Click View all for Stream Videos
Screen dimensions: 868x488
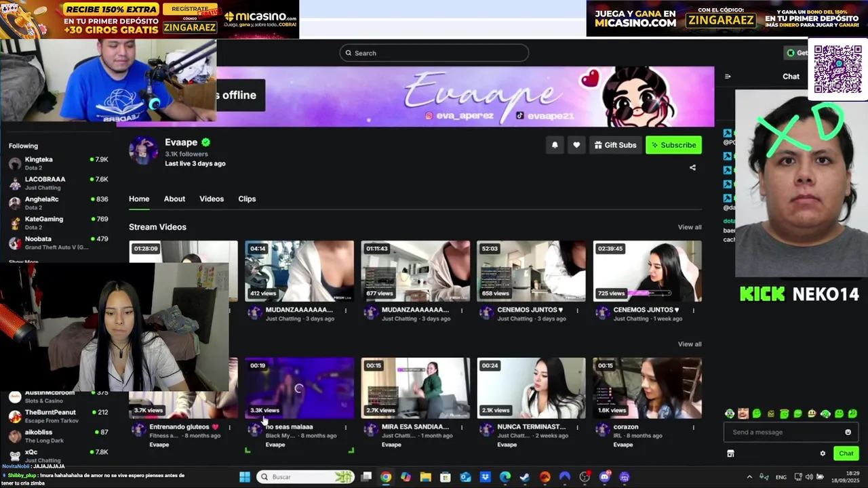(690, 227)
